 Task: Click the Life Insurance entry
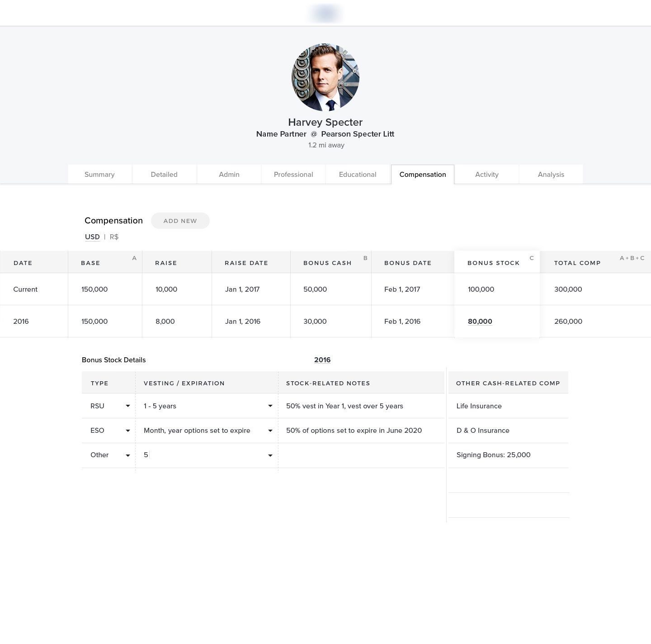[479, 406]
